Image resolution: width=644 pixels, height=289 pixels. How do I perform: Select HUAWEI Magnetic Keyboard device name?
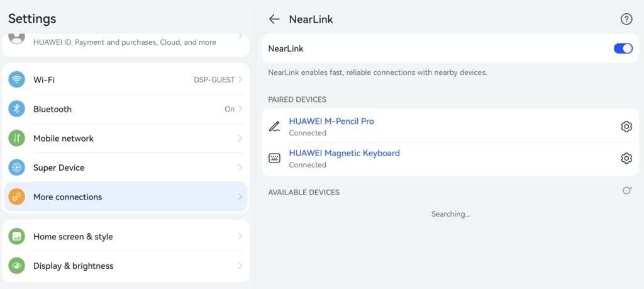pos(344,153)
